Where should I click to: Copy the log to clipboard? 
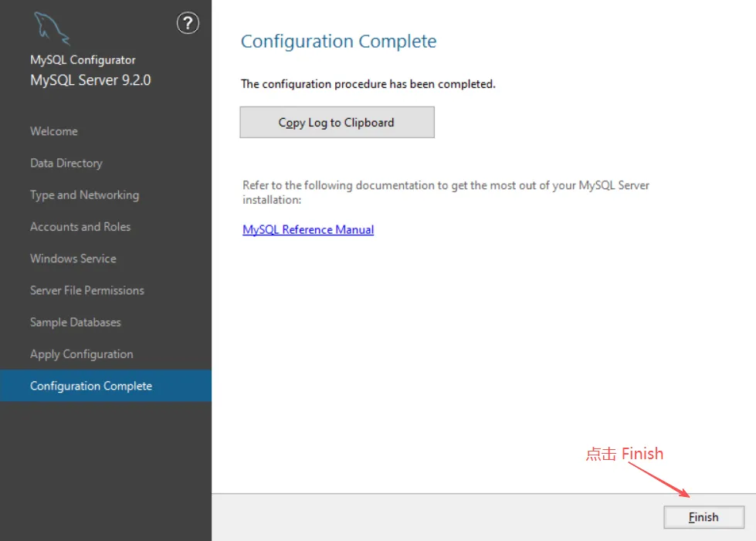point(337,123)
